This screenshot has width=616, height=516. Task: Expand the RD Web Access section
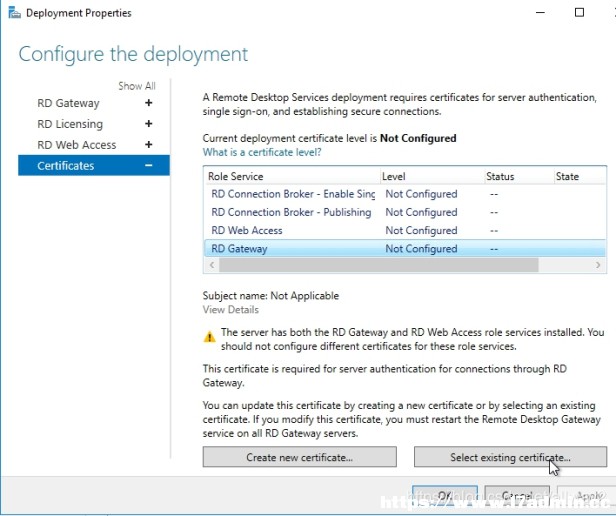click(x=148, y=145)
